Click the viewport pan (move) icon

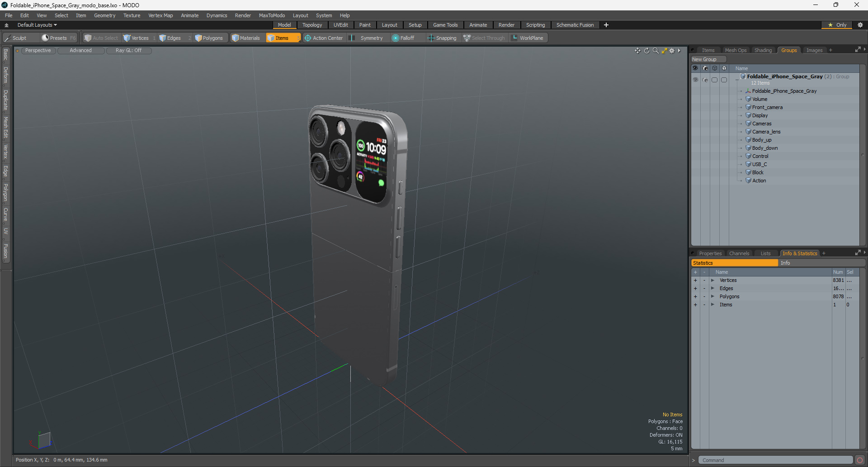tap(637, 51)
